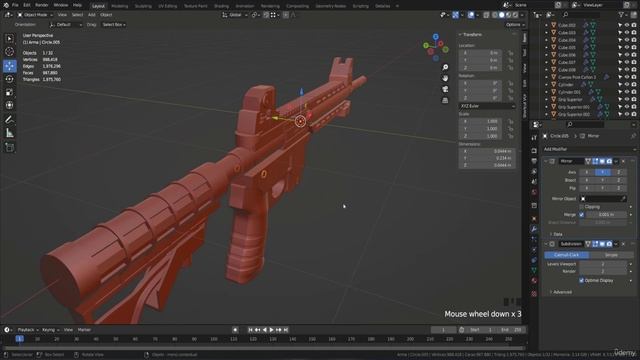Uncheck the Mirror Merge checkbox
Viewport: 640px width, 360px height.
582,214
